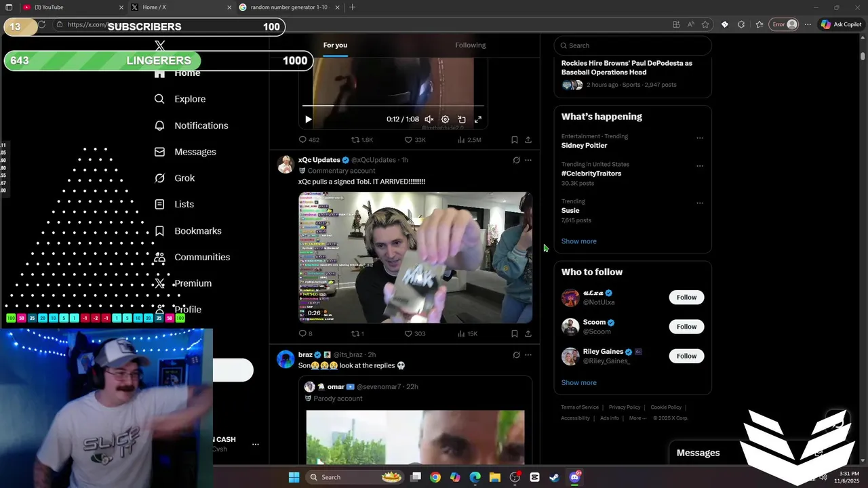Open Lists in the X sidebar

[174, 204]
